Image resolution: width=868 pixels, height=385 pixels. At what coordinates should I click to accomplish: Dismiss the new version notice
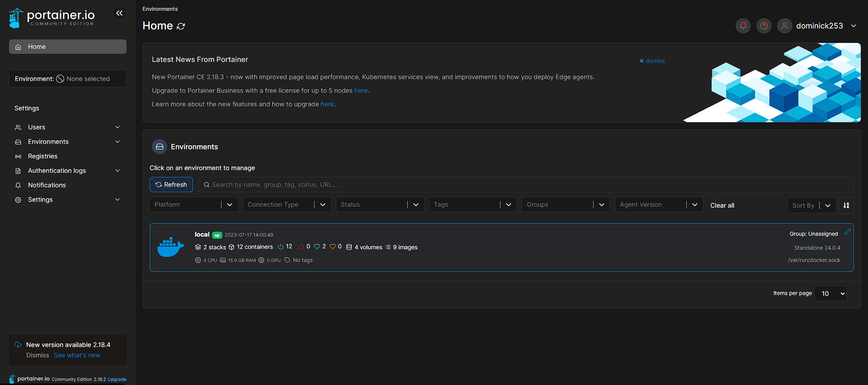38,355
